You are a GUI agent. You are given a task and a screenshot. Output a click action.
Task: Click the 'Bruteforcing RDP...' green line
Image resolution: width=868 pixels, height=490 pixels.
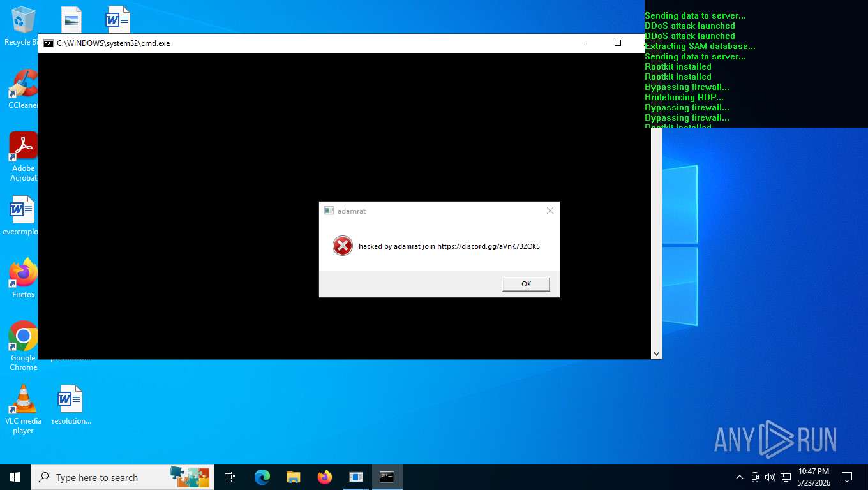[684, 98]
